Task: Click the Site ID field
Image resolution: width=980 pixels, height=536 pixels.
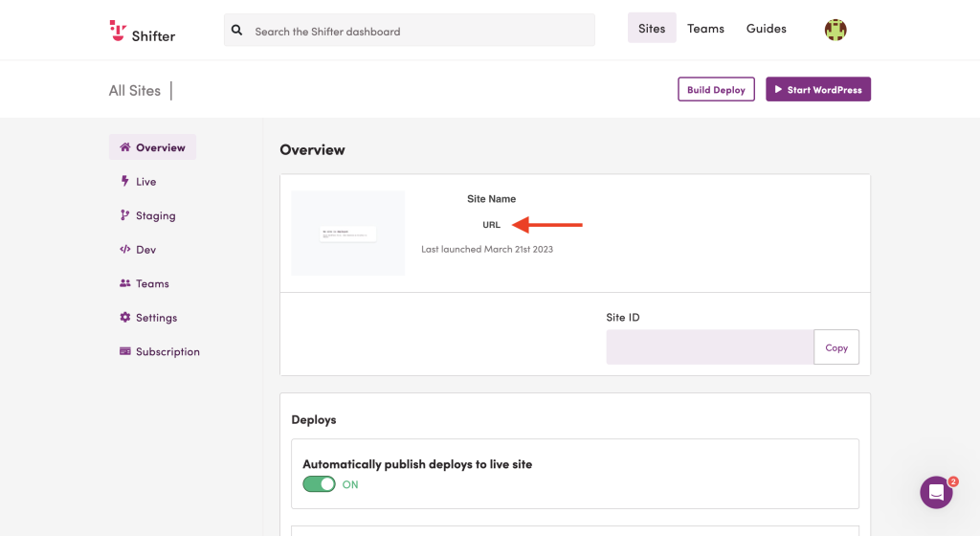Action: [x=710, y=346]
